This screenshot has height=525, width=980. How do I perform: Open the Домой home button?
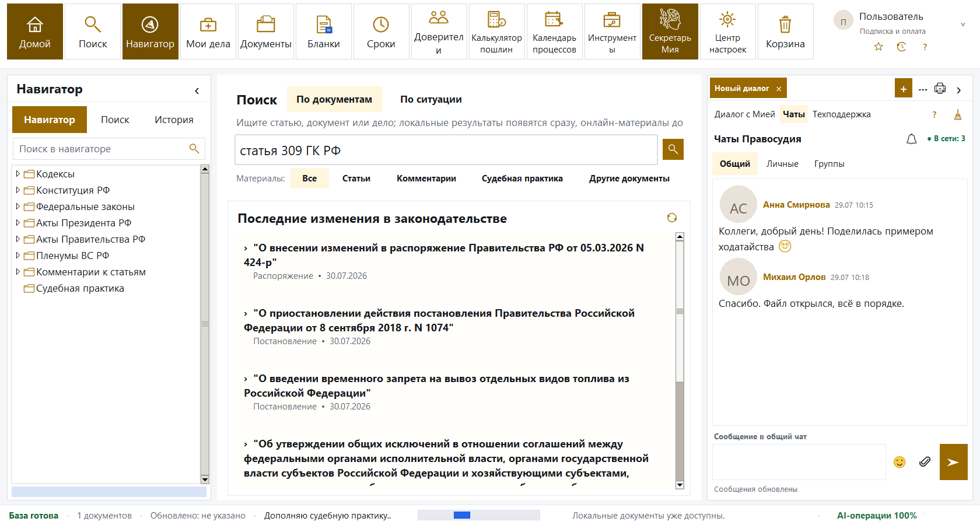pos(35,32)
